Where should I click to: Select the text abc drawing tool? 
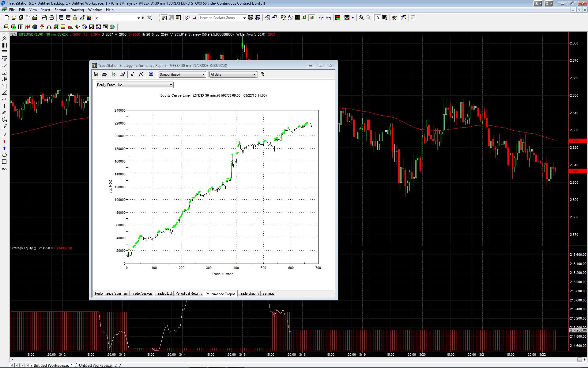click(x=4, y=168)
